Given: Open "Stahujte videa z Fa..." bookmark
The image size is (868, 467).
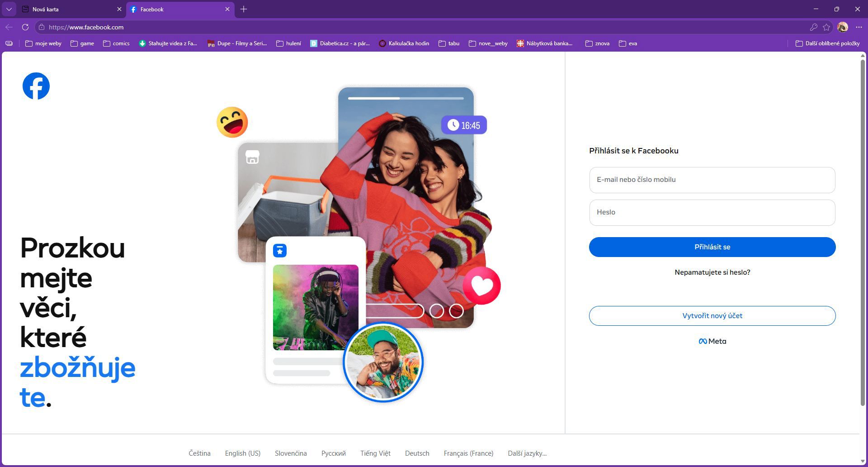Looking at the screenshot, I should tap(168, 43).
